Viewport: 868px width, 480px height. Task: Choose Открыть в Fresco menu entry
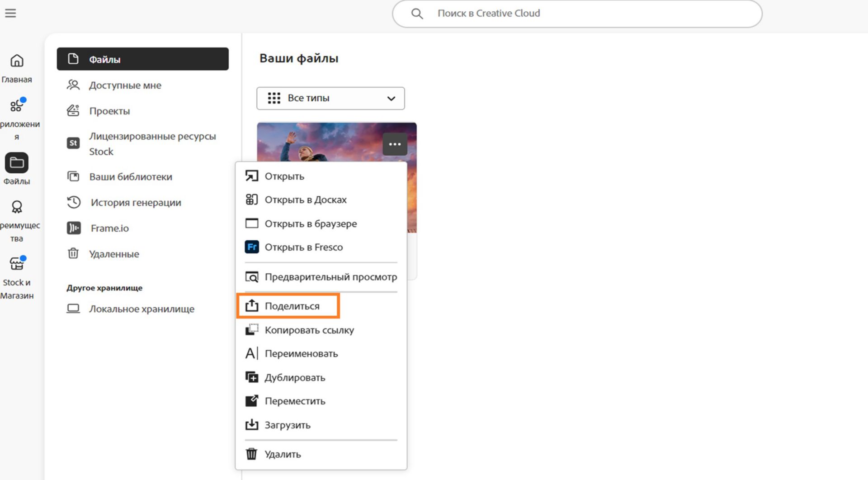[x=321, y=247]
